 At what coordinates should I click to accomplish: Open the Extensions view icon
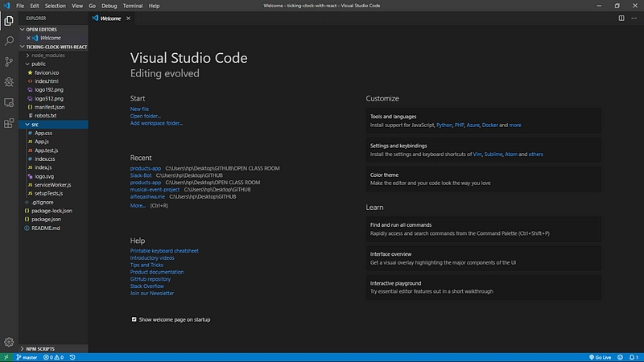[9, 123]
